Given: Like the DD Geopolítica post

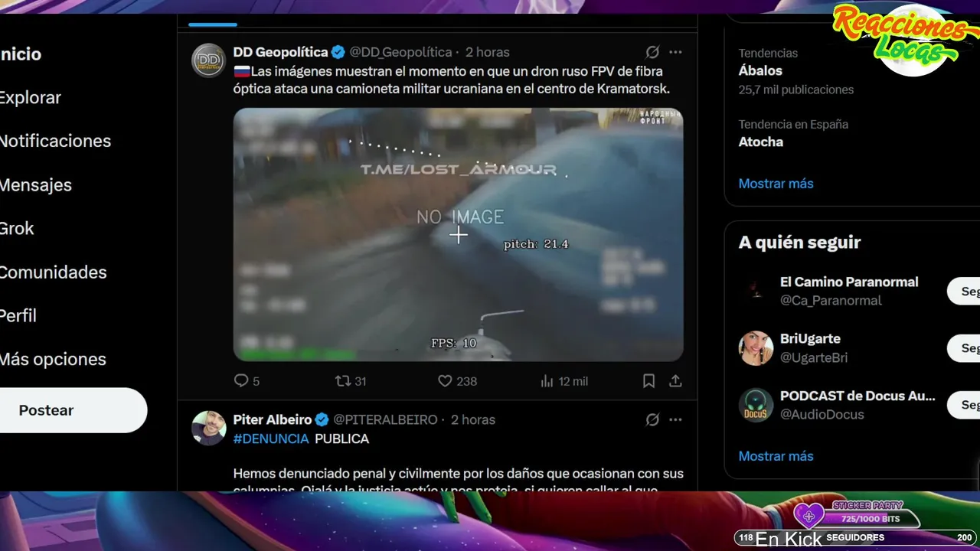Looking at the screenshot, I should (457, 380).
